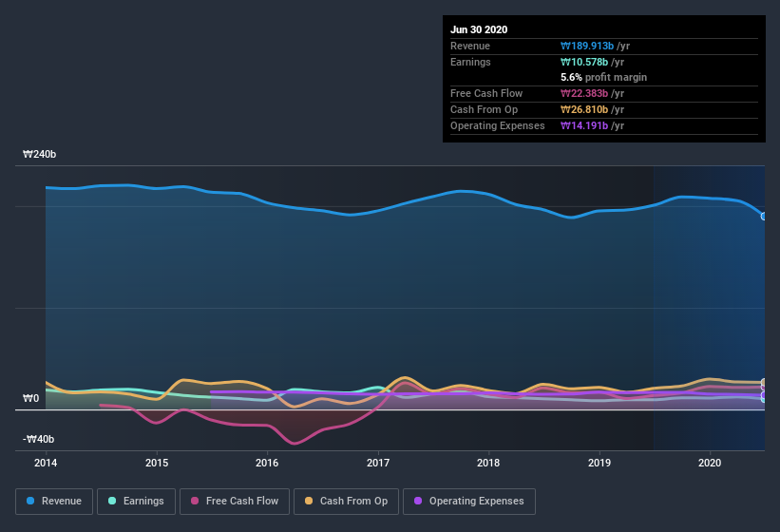The image size is (780, 532).
Task: Click the teal Earnings legend dot
Action: tap(113, 501)
